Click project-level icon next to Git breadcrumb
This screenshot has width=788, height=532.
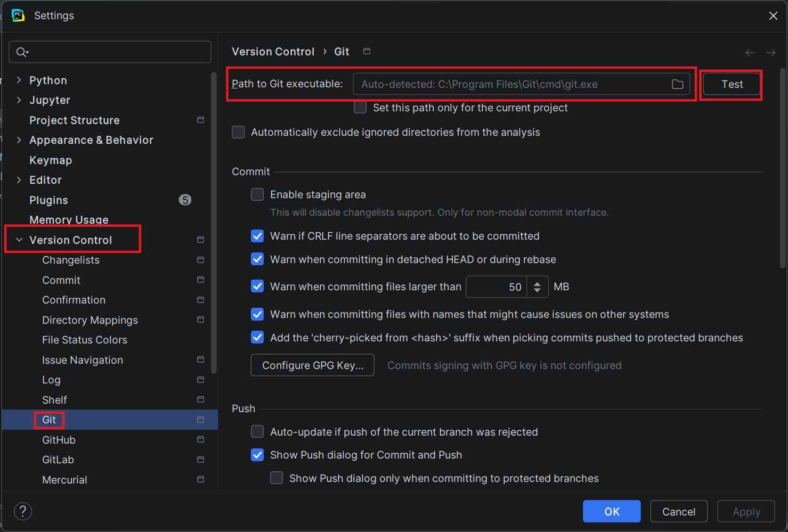(367, 51)
